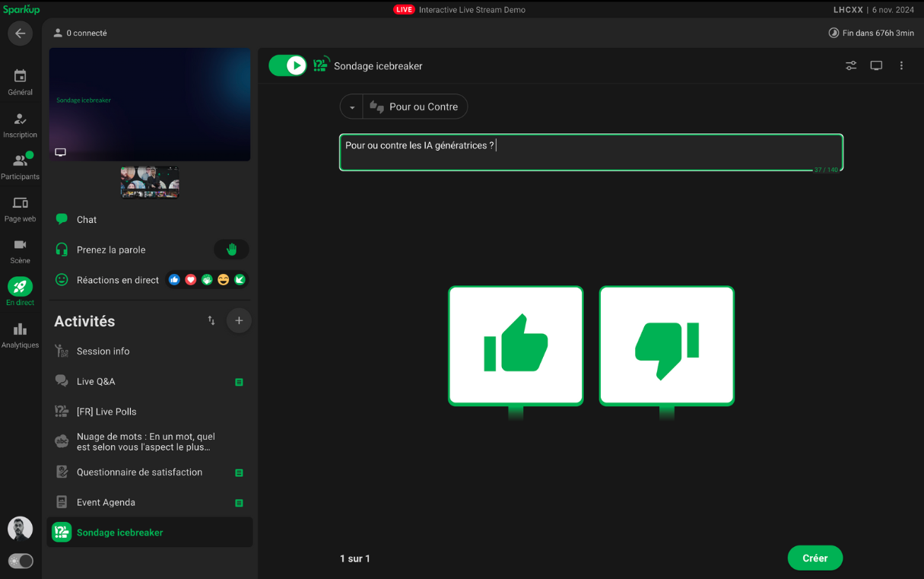Open the Pour ou Contre type selector
The width and height of the screenshot is (924, 579).
click(415, 107)
